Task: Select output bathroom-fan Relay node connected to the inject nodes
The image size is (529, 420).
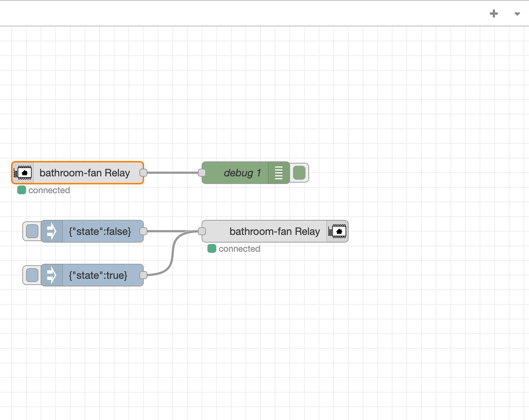Action: (x=275, y=231)
